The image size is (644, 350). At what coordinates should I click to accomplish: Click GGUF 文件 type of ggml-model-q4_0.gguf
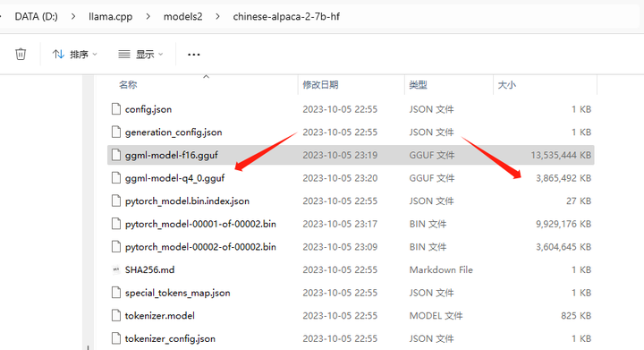pyautogui.click(x=432, y=178)
